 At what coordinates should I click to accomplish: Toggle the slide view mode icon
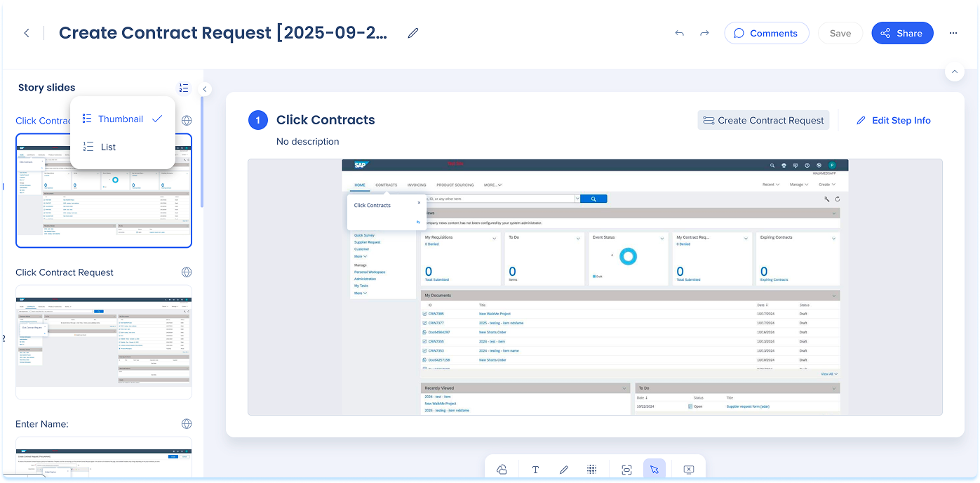[x=184, y=88]
